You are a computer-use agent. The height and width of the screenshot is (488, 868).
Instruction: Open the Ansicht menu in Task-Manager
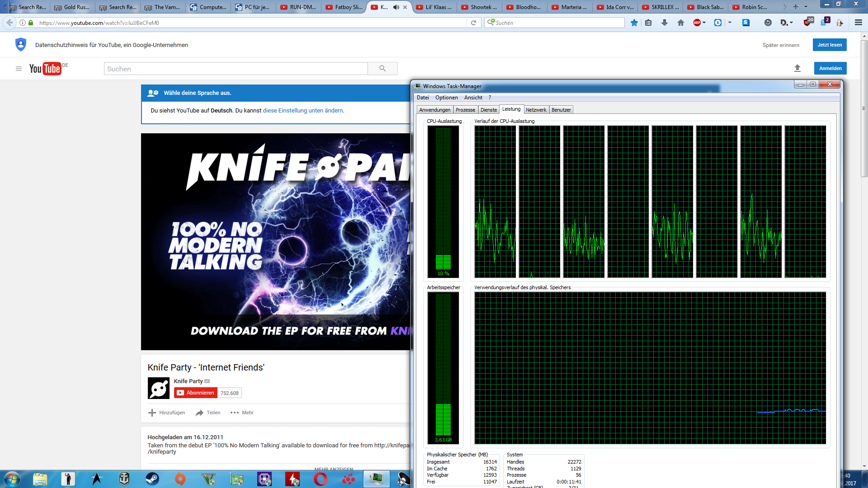click(473, 98)
